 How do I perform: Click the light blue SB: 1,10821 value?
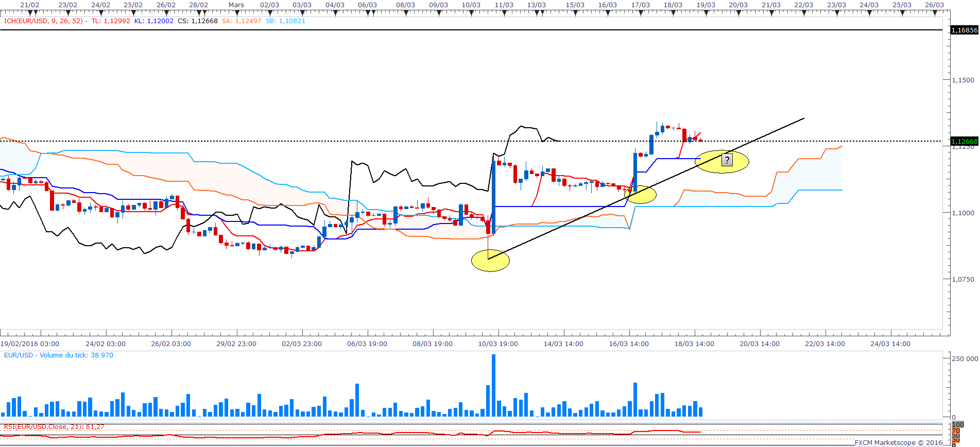click(x=285, y=21)
